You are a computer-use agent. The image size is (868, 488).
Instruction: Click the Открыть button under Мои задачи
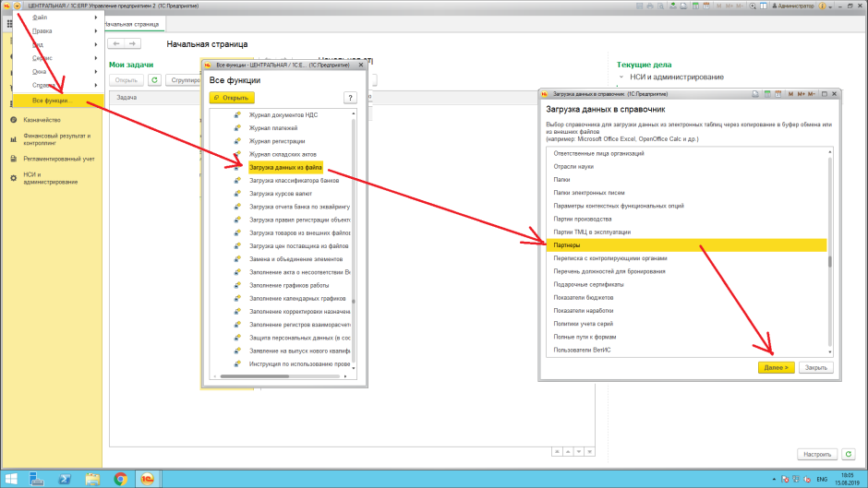pos(127,80)
